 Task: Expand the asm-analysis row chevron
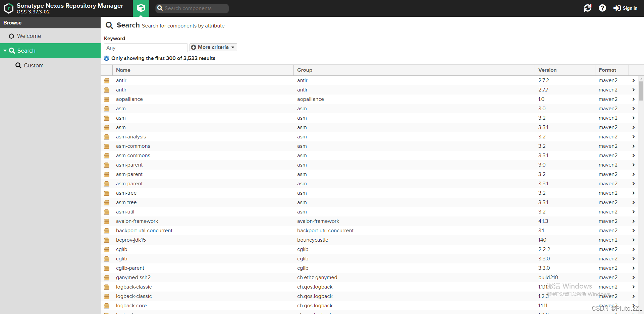[x=633, y=137]
